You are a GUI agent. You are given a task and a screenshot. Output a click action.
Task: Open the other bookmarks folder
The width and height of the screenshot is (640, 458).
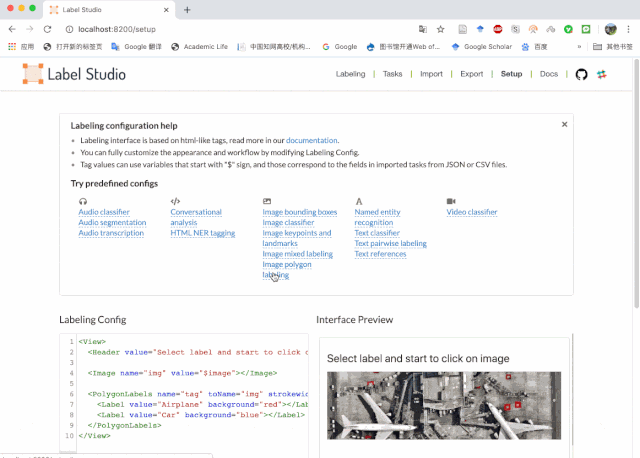coord(613,47)
